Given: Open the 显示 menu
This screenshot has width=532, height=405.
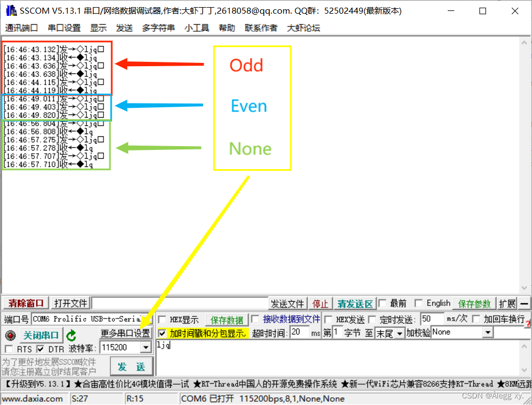Looking at the screenshot, I should pyautogui.click(x=99, y=28).
